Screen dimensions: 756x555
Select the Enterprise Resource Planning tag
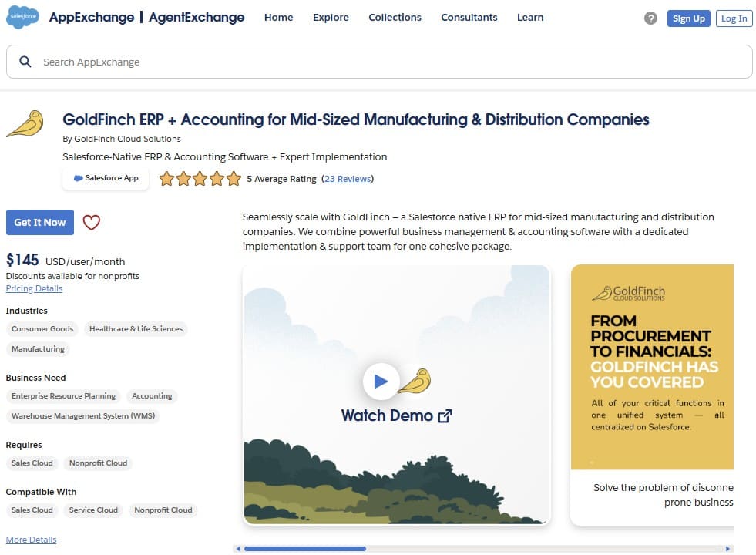(64, 396)
